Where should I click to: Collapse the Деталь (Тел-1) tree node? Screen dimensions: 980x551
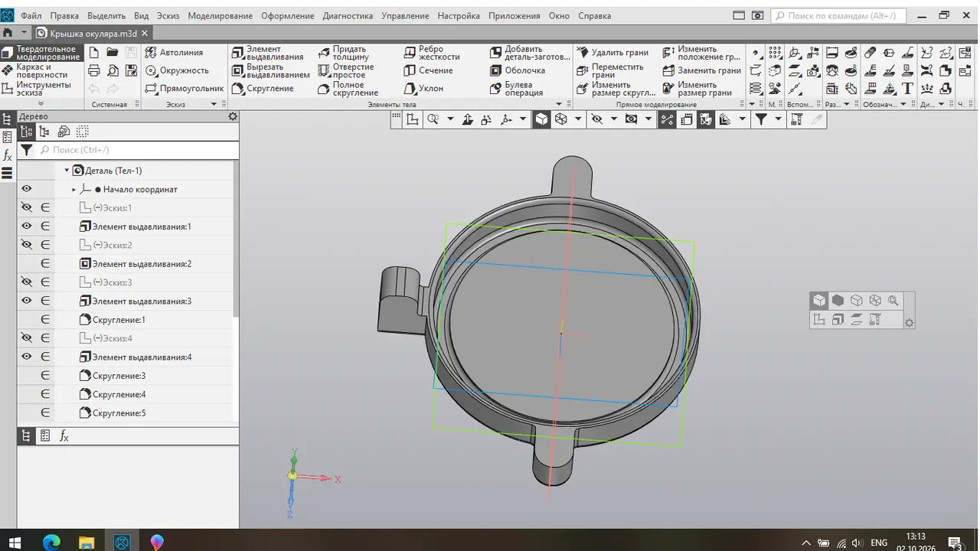point(67,171)
